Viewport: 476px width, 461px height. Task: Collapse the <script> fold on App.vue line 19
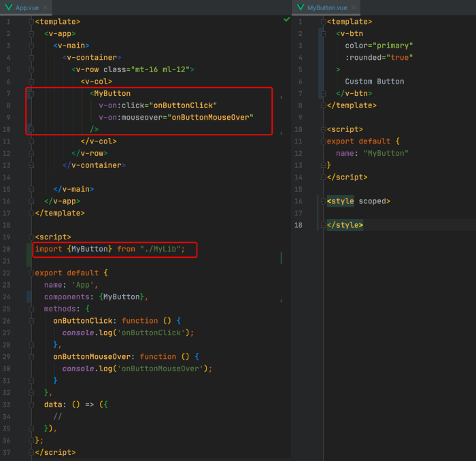(31, 237)
